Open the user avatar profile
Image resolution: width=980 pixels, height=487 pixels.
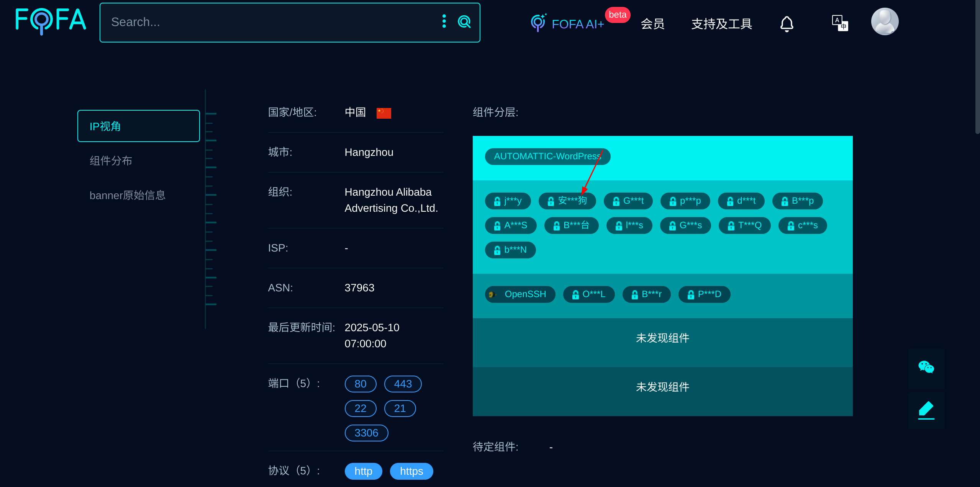click(884, 21)
